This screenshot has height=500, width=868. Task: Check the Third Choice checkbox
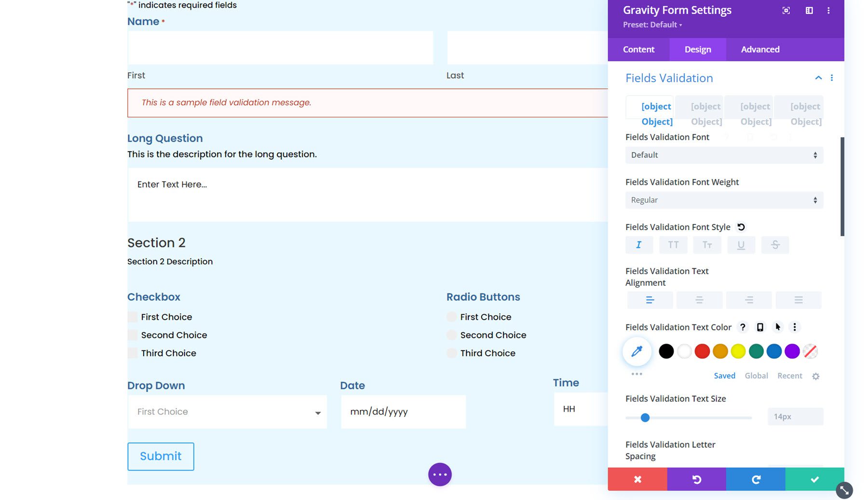pyautogui.click(x=132, y=353)
